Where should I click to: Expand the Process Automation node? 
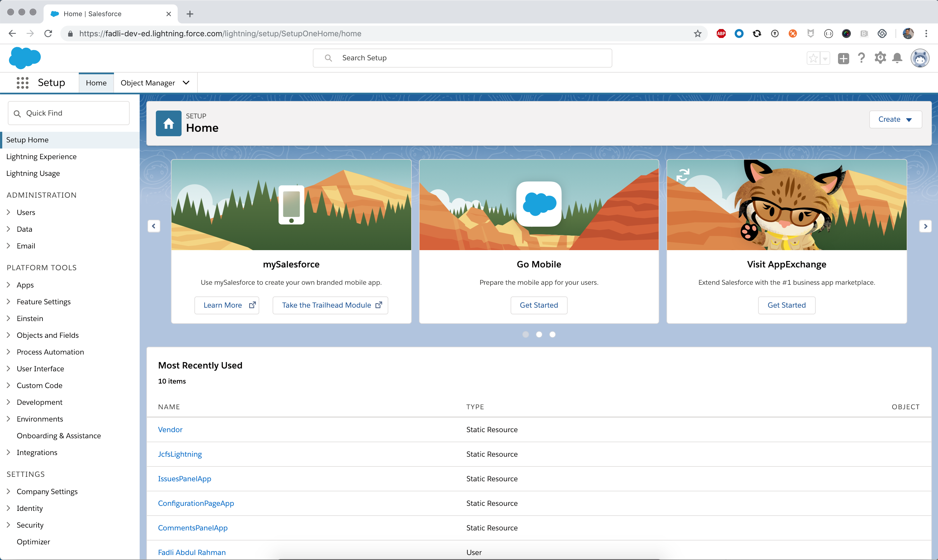[9, 352]
